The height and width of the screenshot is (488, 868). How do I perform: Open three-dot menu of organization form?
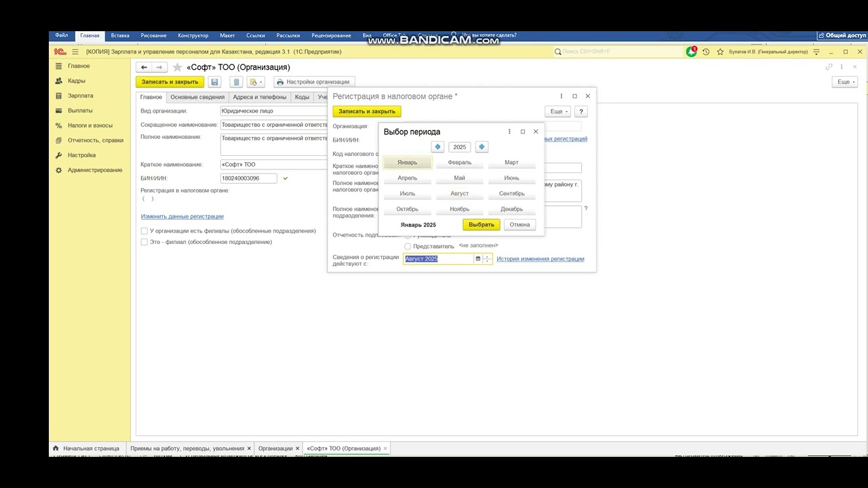pyautogui.click(x=842, y=67)
